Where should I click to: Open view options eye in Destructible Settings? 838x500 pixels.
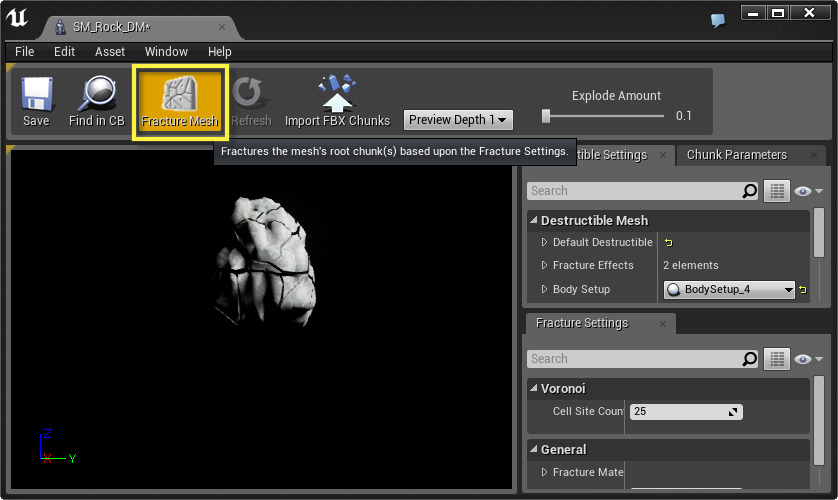pos(808,191)
